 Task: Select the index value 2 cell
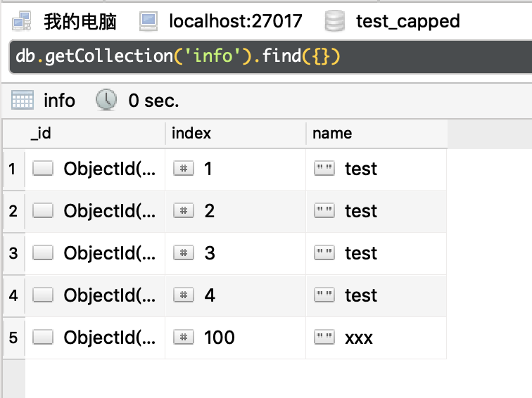[236, 211]
